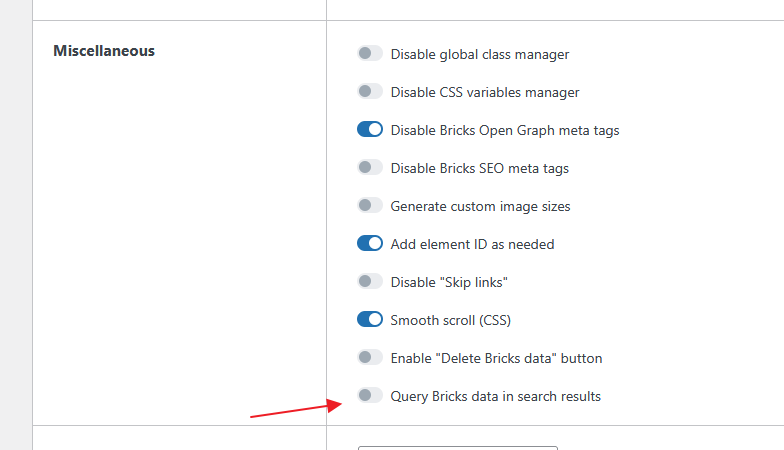
Task: Toggle Query Bricks data in search results switch
Action: [370, 395]
